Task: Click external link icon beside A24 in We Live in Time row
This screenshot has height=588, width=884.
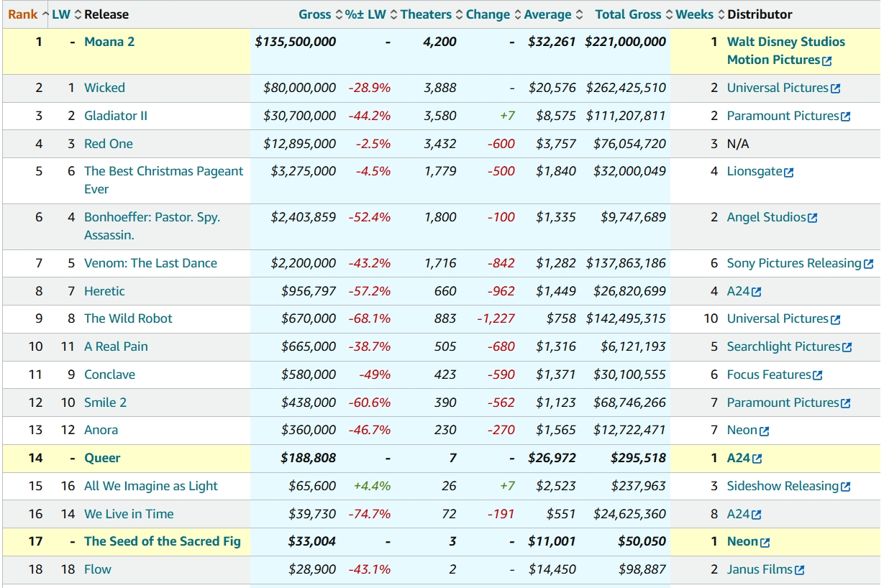Action: click(756, 515)
